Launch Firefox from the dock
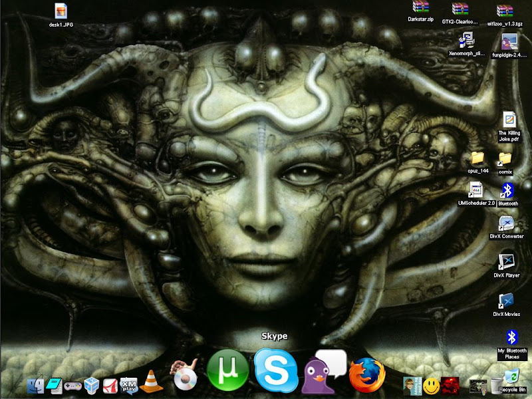The height and width of the screenshot is (399, 532). pyautogui.click(x=367, y=374)
